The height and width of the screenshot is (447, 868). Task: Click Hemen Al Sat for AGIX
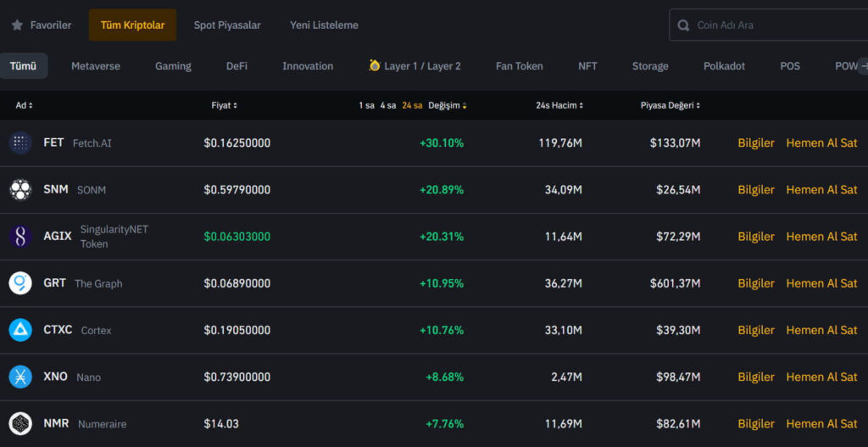(x=821, y=237)
